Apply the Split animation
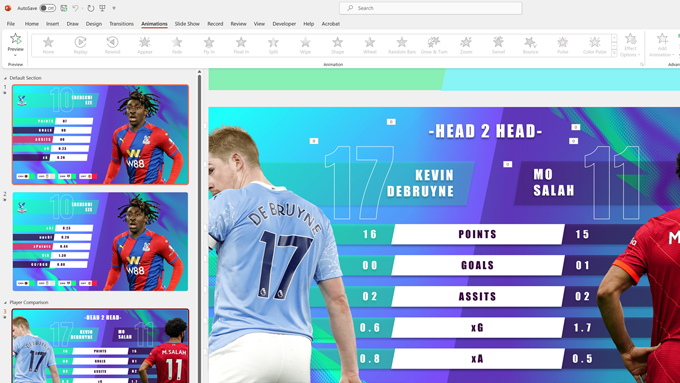Screen dimensions: 680x383 pyautogui.click(x=273, y=45)
